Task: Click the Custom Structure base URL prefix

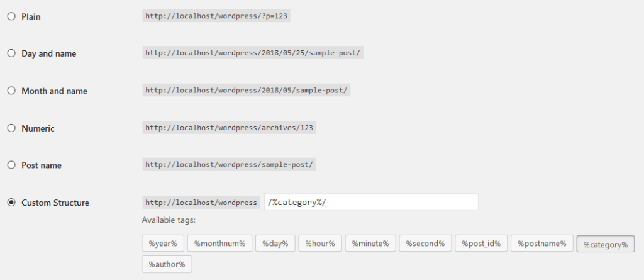Action: 201,202
